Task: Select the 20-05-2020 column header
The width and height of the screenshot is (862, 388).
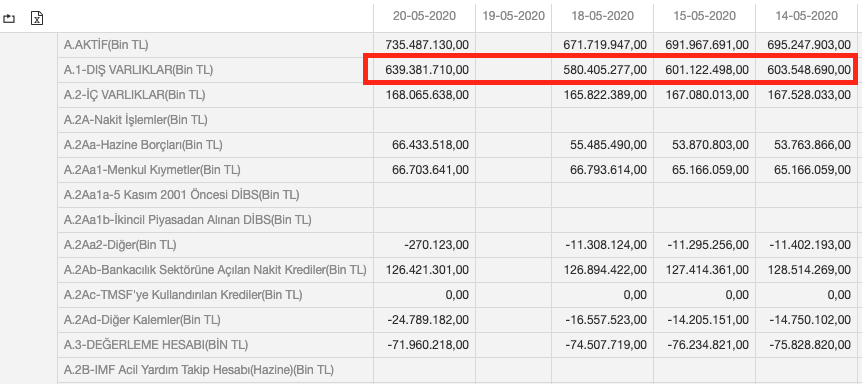Action: [x=424, y=16]
